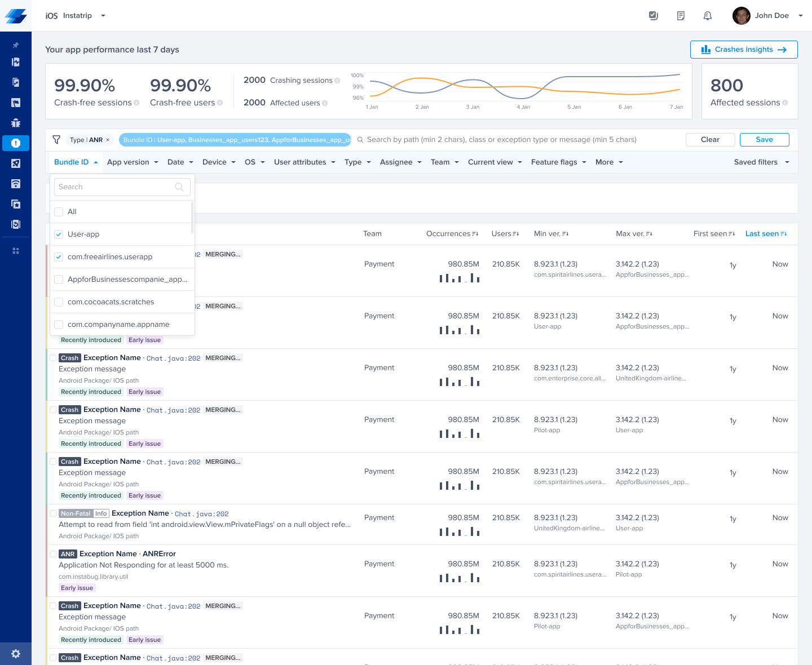Click John Doe profile avatar
The image size is (812, 665).
click(741, 16)
